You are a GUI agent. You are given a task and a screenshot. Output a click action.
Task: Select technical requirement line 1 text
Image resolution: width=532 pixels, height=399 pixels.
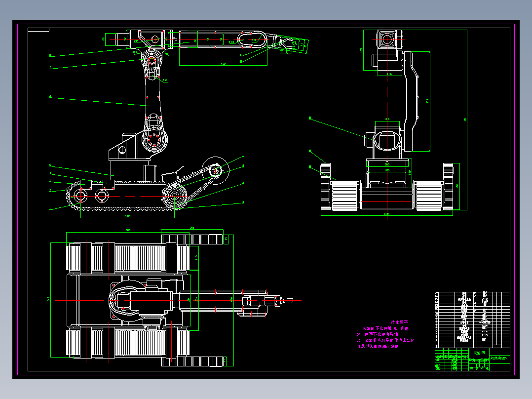point(384,328)
